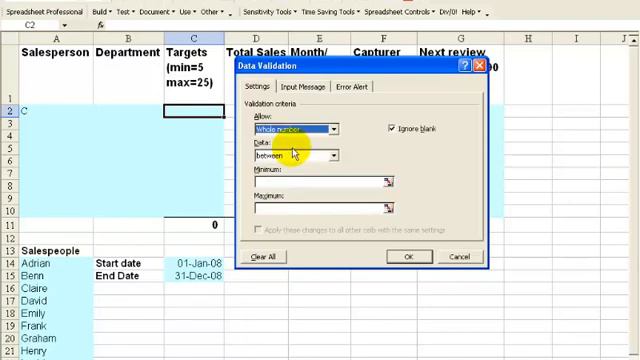The height and width of the screenshot is (360, 640).
Task: Open the Allow dropdown list
Action: click(x=334, y=129)
